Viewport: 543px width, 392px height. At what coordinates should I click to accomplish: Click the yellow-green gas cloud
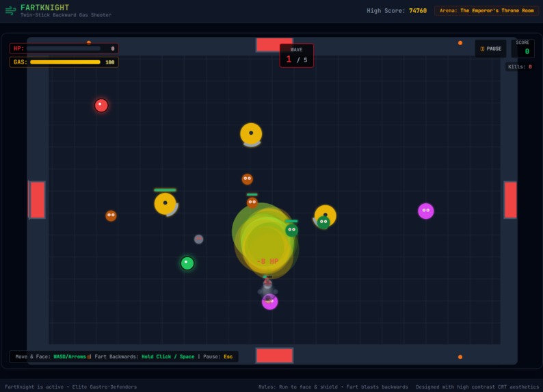(x=265, y=241)
